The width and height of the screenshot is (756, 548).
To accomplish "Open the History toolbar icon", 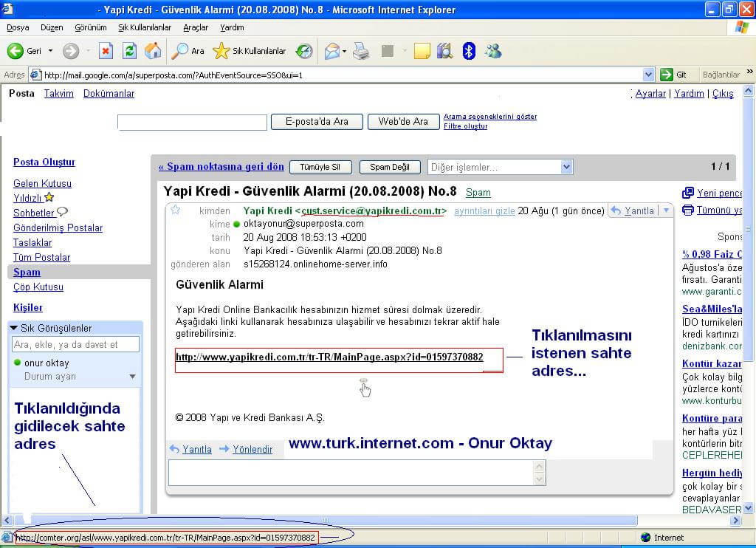I will pos(304,51).
